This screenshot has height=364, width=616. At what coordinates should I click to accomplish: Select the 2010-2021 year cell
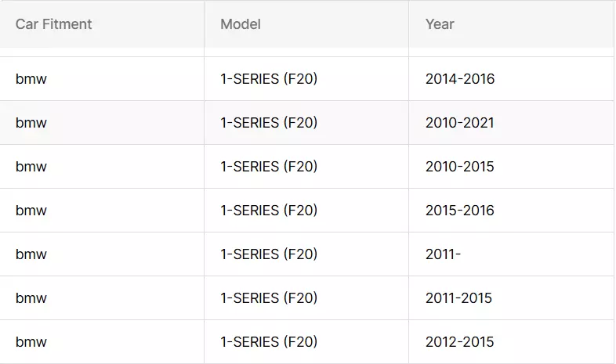[x=459, y=123]
